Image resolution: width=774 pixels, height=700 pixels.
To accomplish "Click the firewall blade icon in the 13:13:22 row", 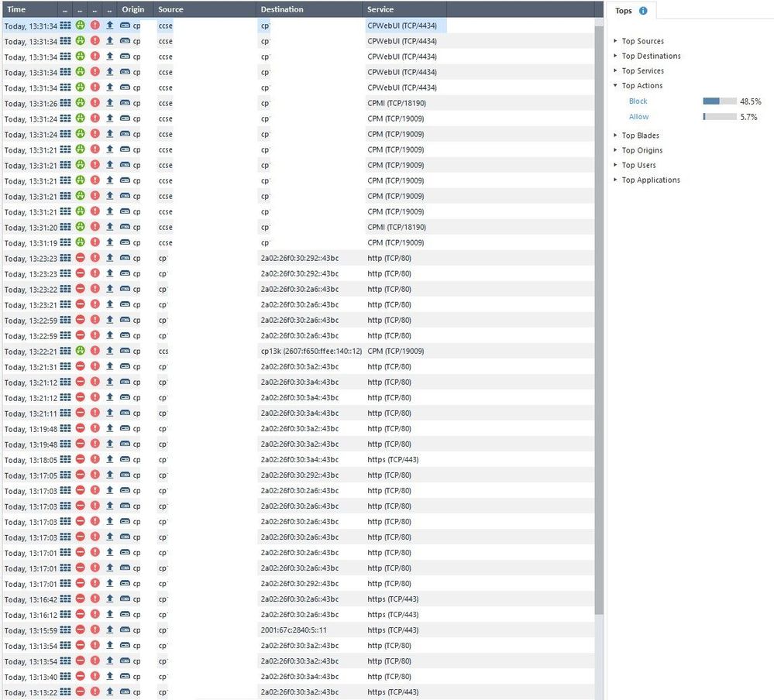I will (x=65, y=691).
